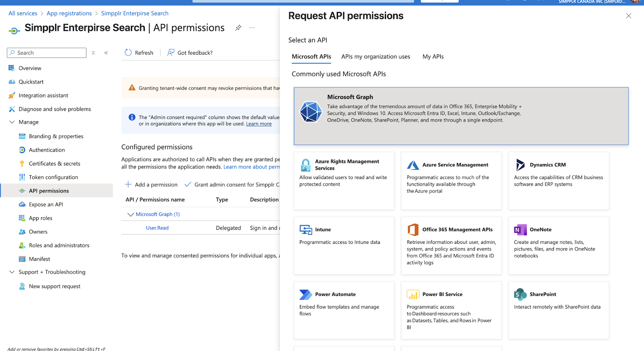The image size is (644, 351).
Task: Select the OneNote API icon
Action: point(520,230)
